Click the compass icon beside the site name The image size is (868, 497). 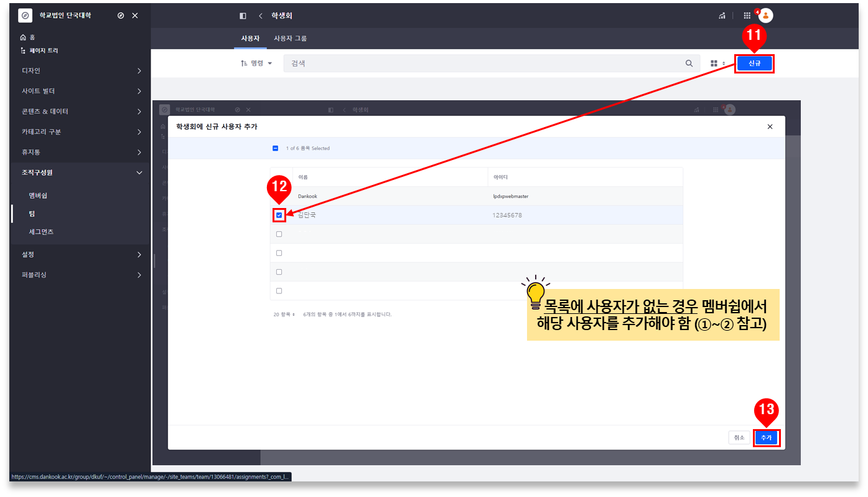[x=121, y=16]
